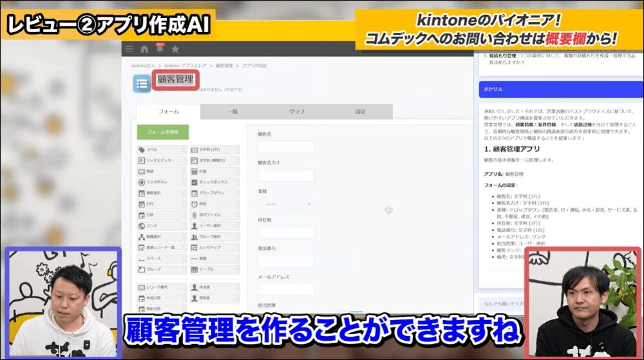Select the 時刻 field in palette
The height and width of the screenshot is (360, 644).
(x=214, y=204)
